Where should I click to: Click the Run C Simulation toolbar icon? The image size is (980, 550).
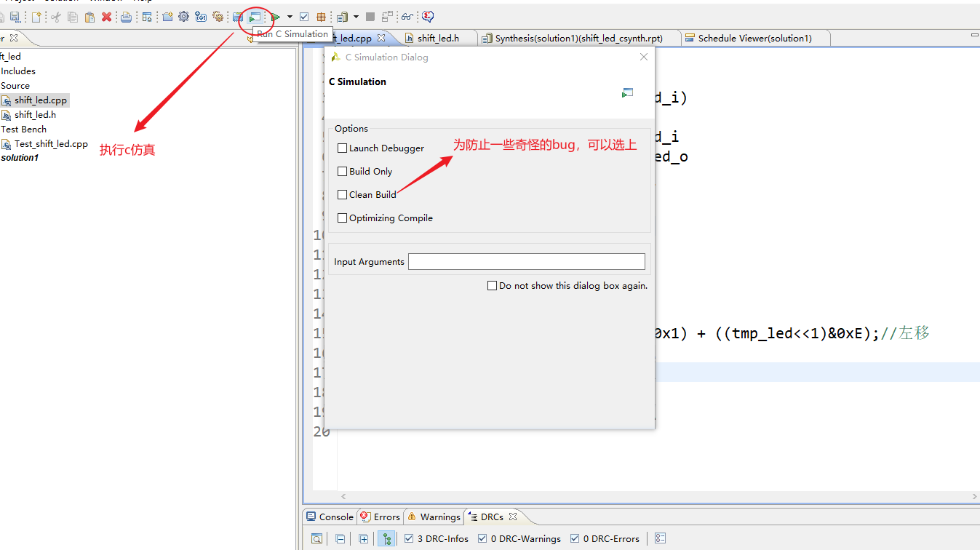click(x=255, y=16)
